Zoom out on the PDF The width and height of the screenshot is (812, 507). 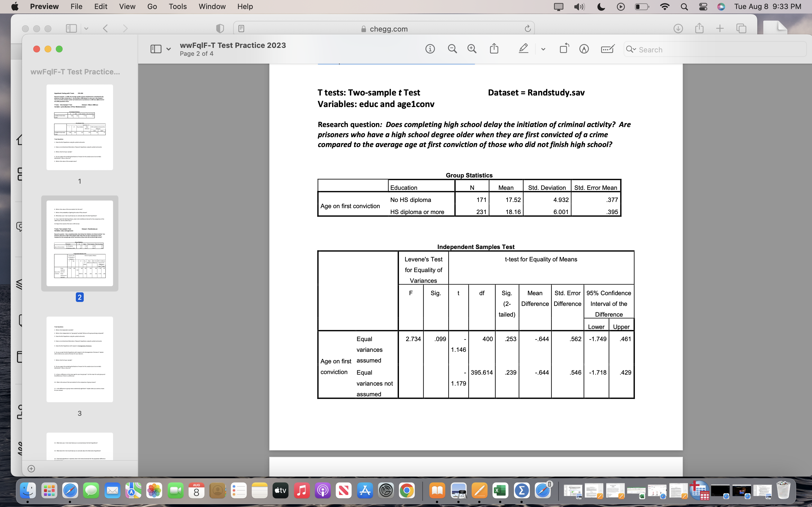[x=452, y=49]
